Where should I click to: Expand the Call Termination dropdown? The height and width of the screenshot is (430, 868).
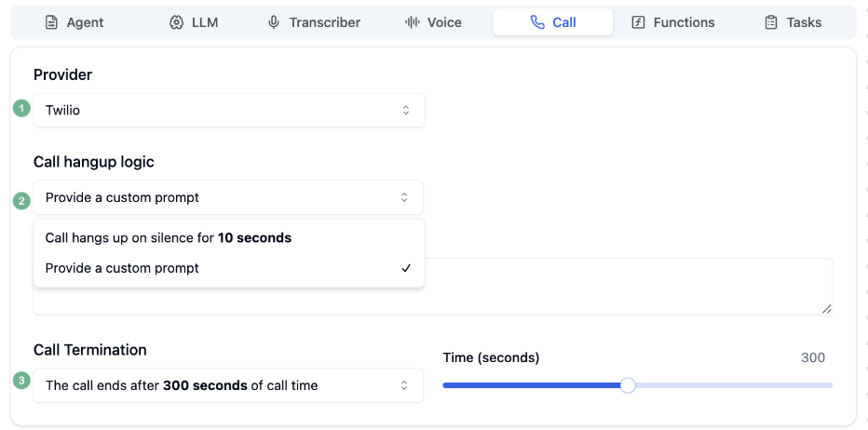(x=228, y=385)
